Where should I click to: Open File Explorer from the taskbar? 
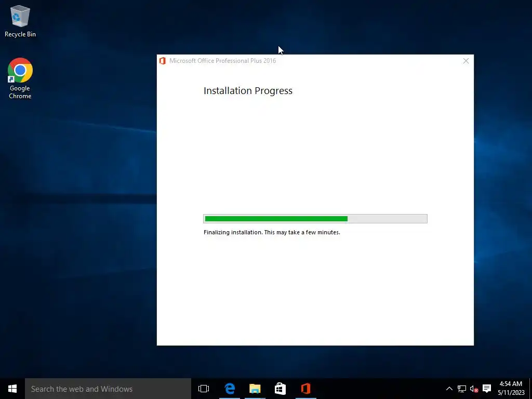click(x=255, y=389)
